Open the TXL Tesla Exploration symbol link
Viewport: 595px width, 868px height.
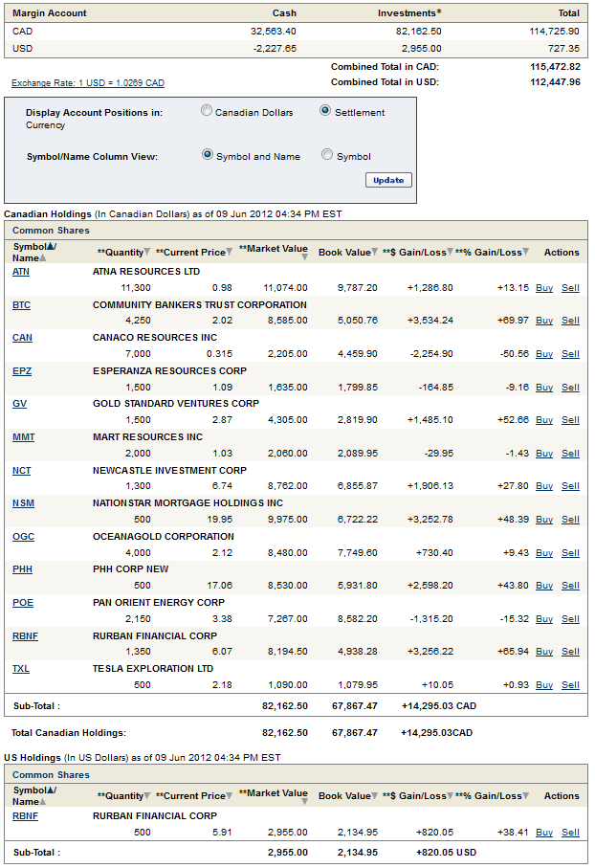20,669
